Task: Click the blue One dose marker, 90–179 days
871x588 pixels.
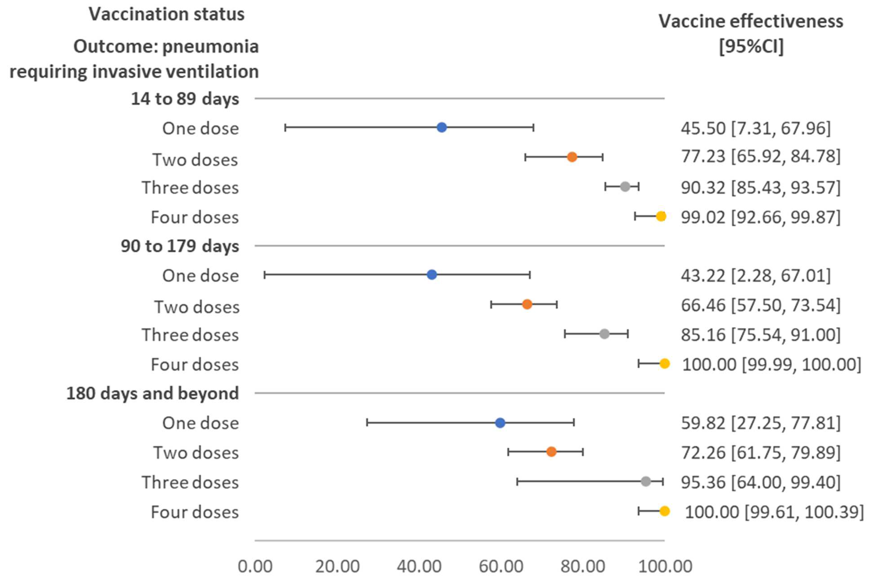Action: click(x=432, y=274)
